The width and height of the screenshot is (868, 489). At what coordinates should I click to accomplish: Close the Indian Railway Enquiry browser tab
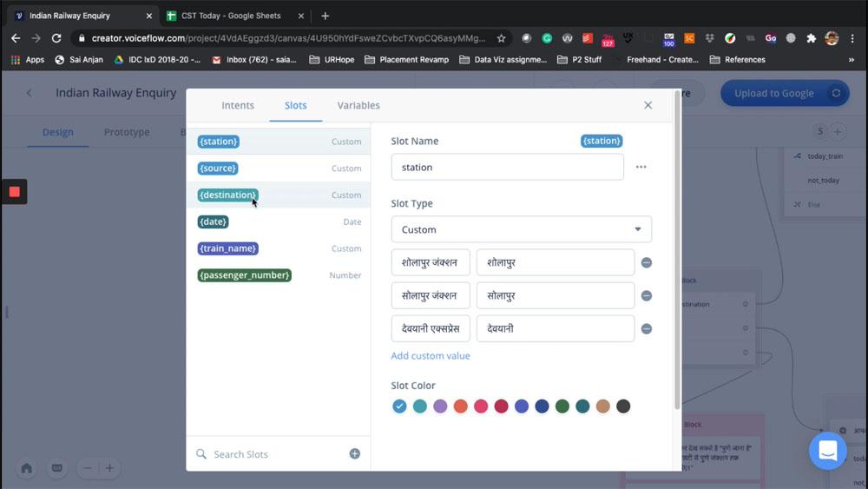click(149, 16)
